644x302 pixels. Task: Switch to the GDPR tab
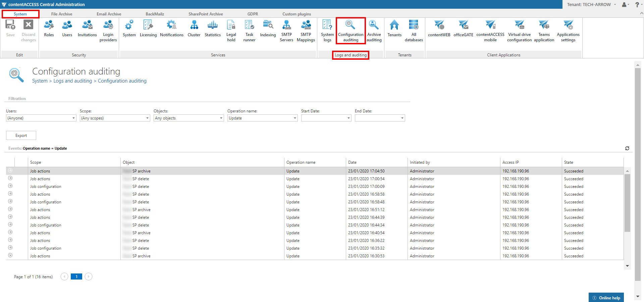click(253, 14)
